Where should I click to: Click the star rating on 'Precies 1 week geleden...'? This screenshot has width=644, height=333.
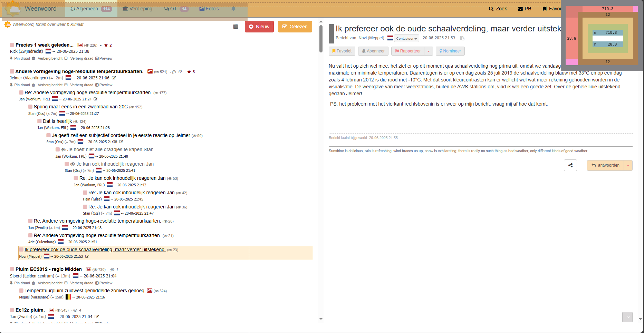pyautogui.click(x=108, y=45)
